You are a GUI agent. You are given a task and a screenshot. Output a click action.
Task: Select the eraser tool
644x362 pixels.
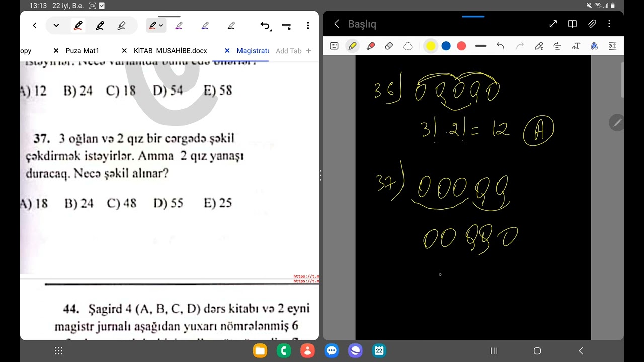(x=389, y=46)
